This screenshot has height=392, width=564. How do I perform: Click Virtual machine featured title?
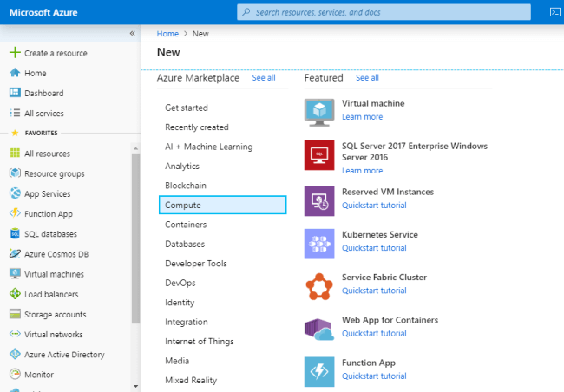click(x=373, y=103)
